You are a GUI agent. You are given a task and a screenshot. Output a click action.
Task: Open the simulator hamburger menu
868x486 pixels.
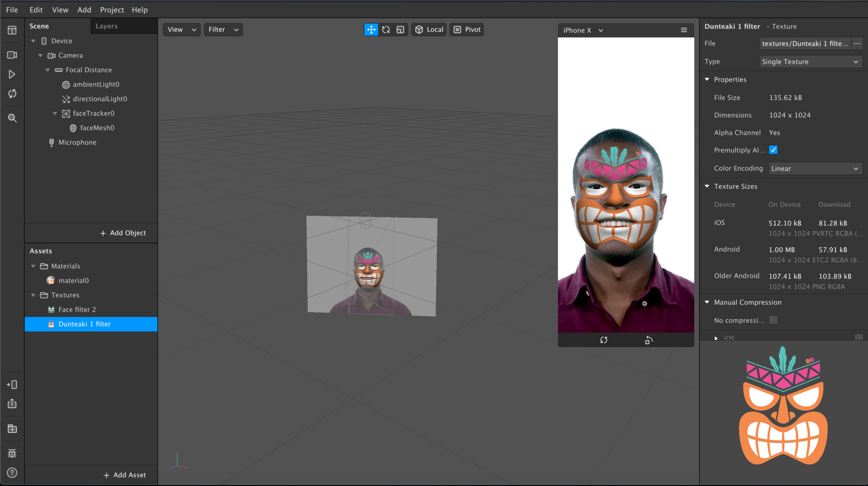coord(684,30)
